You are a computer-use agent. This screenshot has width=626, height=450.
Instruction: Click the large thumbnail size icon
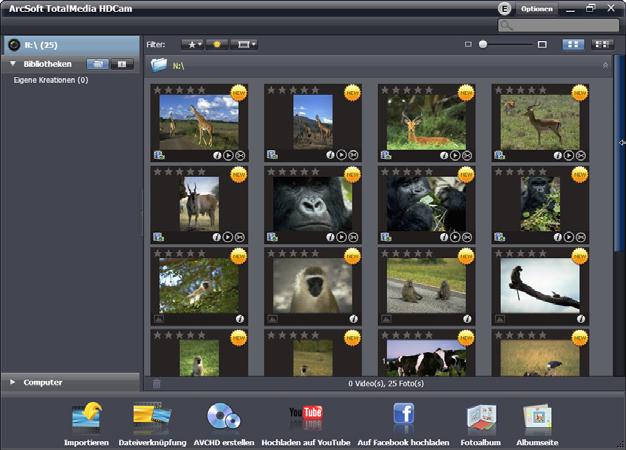tap(542, 44)
